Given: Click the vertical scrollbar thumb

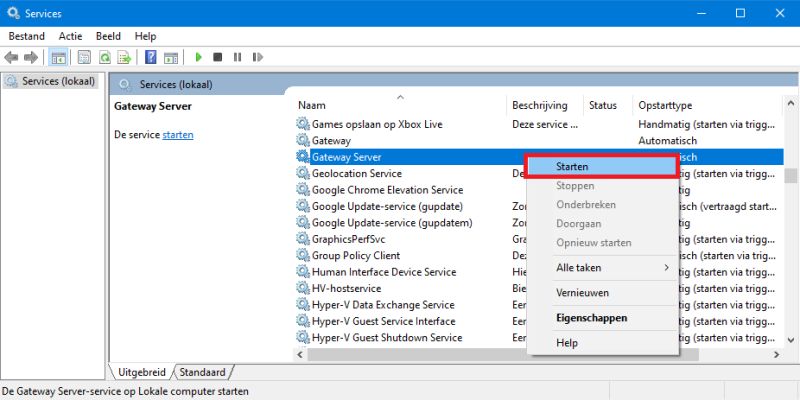Looking at the screenshot, I should [x=791, y=176].
